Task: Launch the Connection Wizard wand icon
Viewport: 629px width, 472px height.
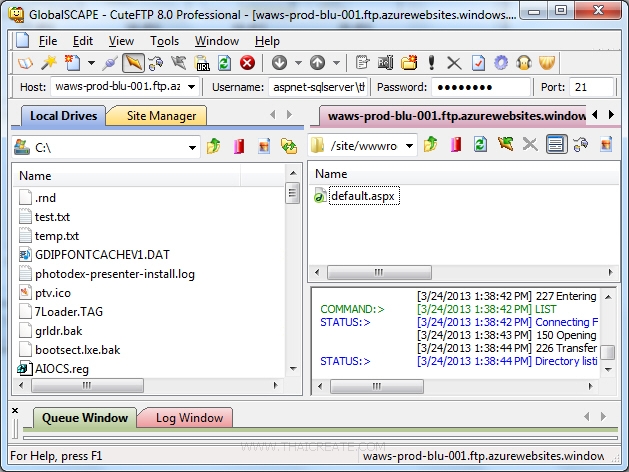Action: click(49, 63)
